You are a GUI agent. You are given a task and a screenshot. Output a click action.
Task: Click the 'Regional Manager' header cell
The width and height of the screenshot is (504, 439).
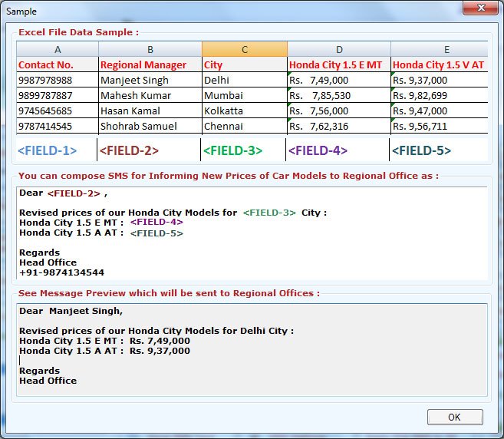150,64
